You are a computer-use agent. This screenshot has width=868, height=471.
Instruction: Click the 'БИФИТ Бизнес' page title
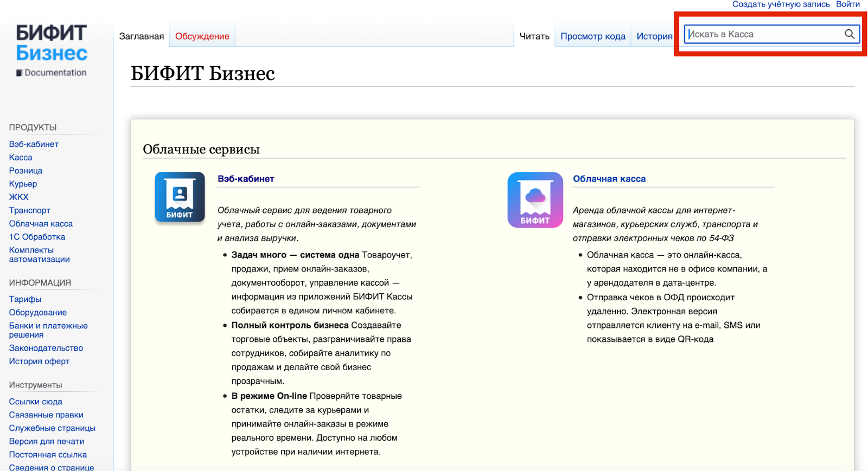click(x=203, y=73)
